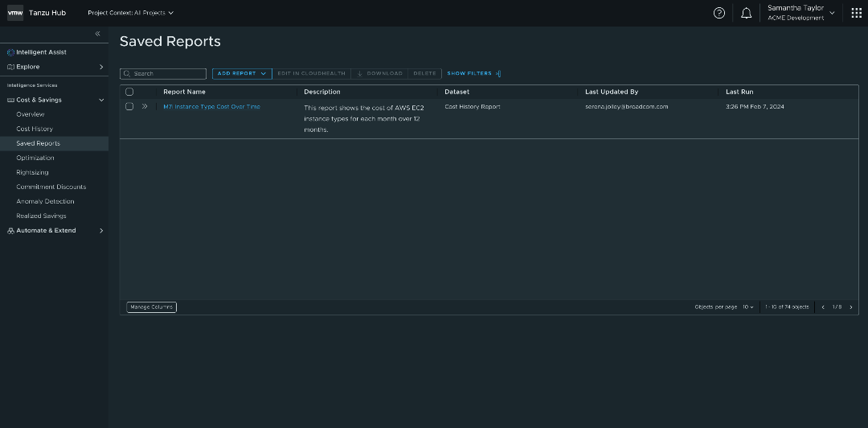Click the Delete button

click(x=425, y=74)
